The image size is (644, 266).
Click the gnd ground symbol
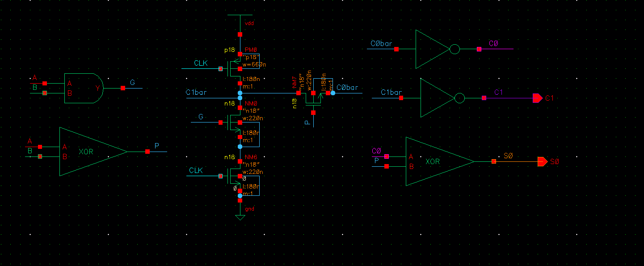coord(240,217)
